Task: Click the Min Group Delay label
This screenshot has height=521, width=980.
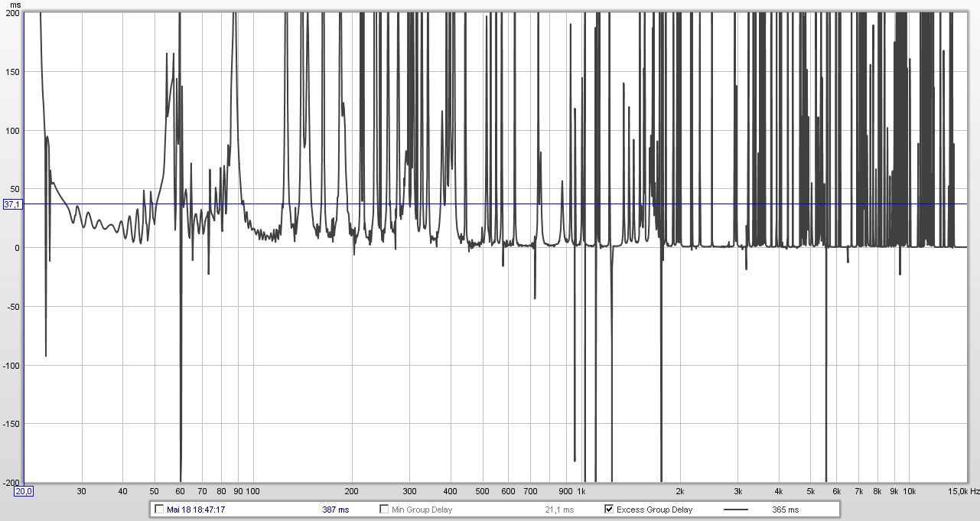Action: tap(422, 510)
